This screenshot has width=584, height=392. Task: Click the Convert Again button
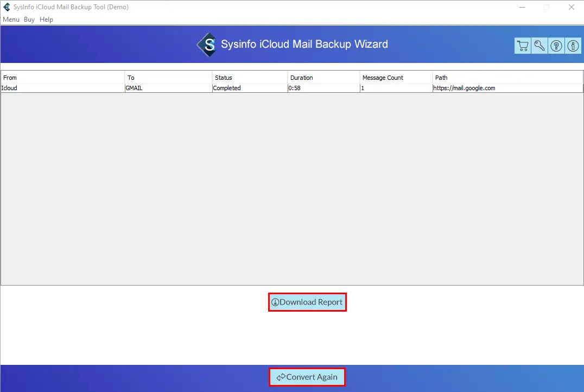point(307,377)
